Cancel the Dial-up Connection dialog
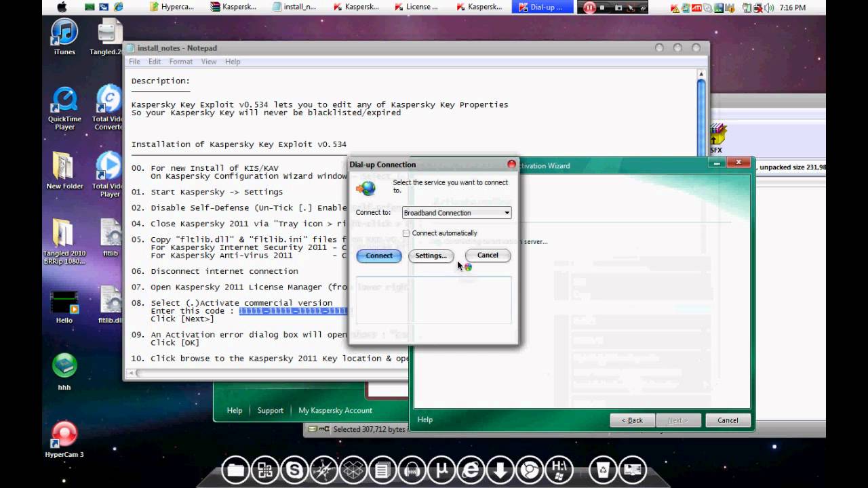The image size is (868, 488). (488, 256)
